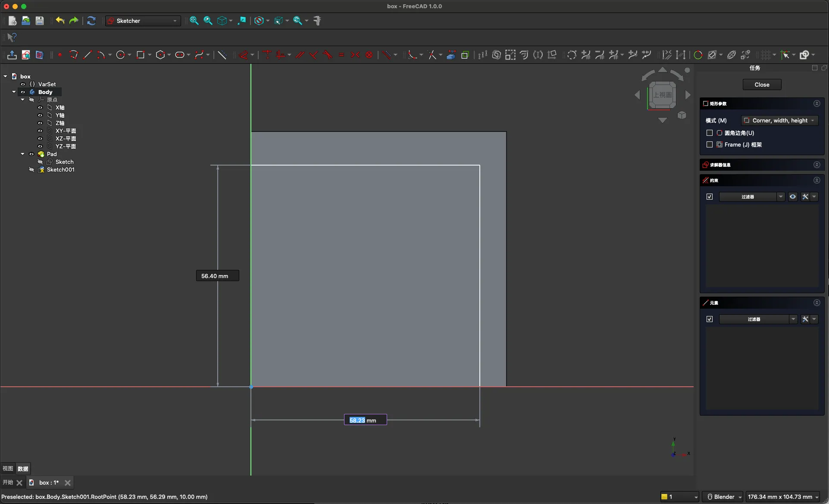Enable the 圆角边角(U) rounded corners checkbox

pyautogui.click(x=710, y=133)
